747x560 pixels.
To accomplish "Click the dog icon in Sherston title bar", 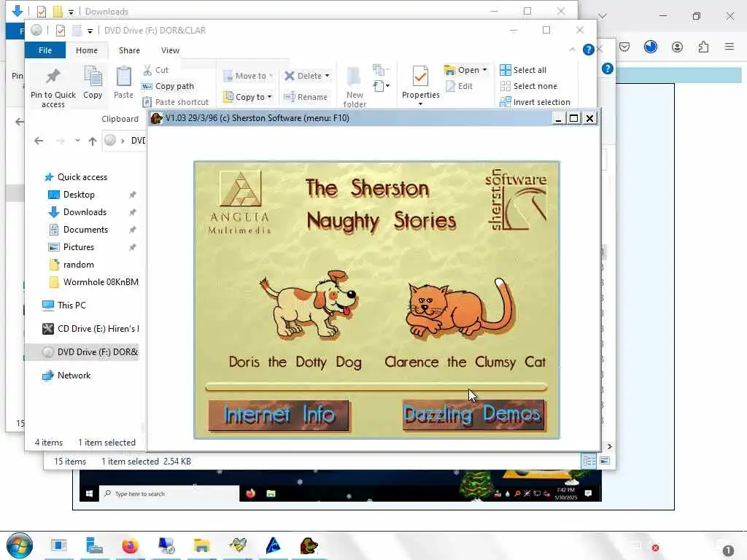I will [157, 118].
